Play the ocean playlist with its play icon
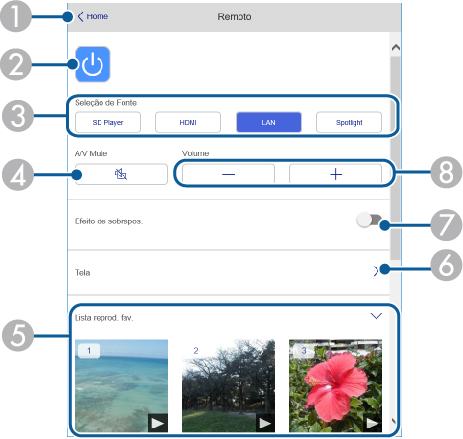 [158, 423]
